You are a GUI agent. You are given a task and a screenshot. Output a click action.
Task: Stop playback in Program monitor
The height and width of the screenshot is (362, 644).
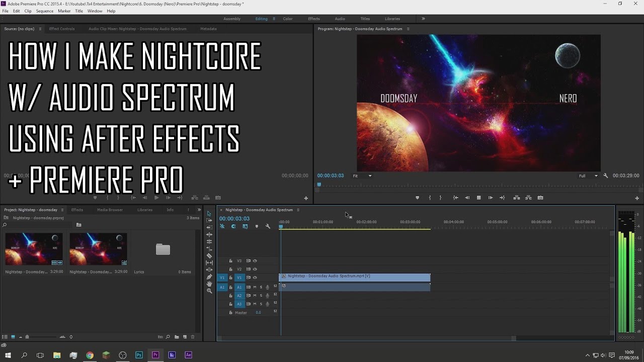[478, 198]
